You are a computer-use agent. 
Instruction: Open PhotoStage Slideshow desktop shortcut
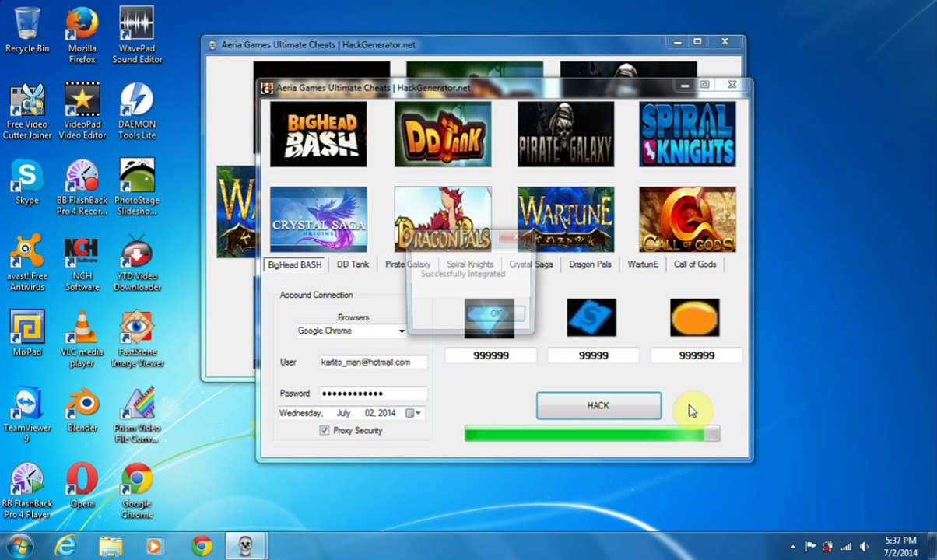click(137, 187)
